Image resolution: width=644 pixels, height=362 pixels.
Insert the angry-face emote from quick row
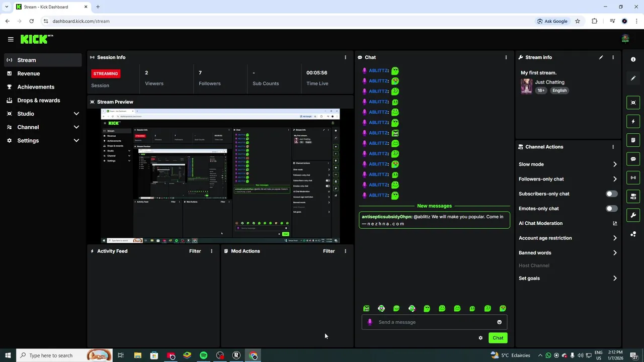click(366, 308)
